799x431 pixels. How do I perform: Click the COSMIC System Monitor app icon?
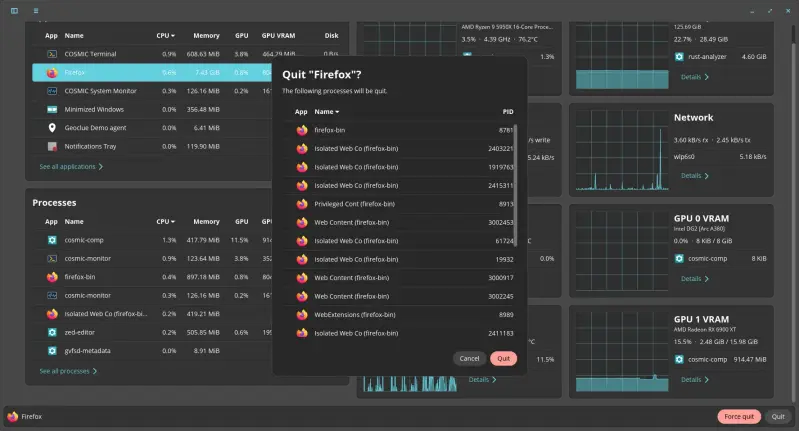(52, 91)
